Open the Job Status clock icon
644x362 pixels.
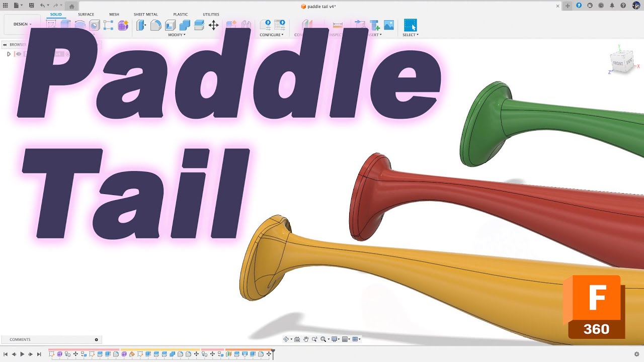point(601,6)
